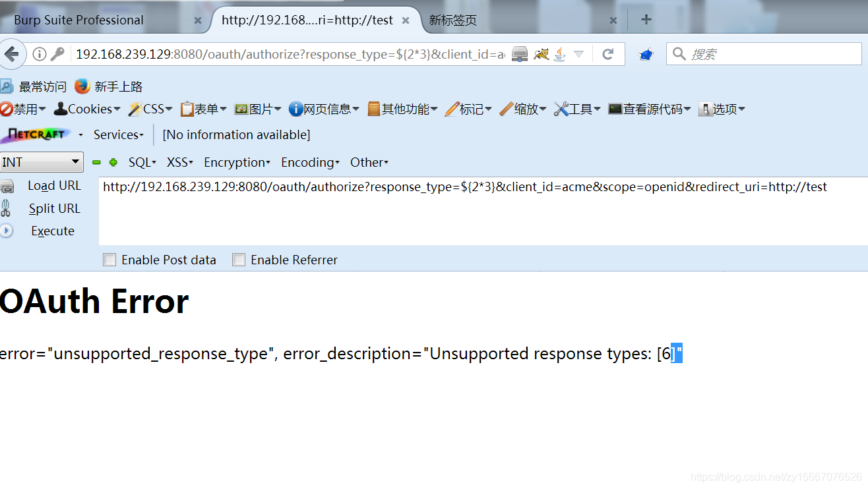Image resolution: width=868 pixels, height=489 pixels.
Task: Open the Netcraft Services menu
Action: point(119,134)
